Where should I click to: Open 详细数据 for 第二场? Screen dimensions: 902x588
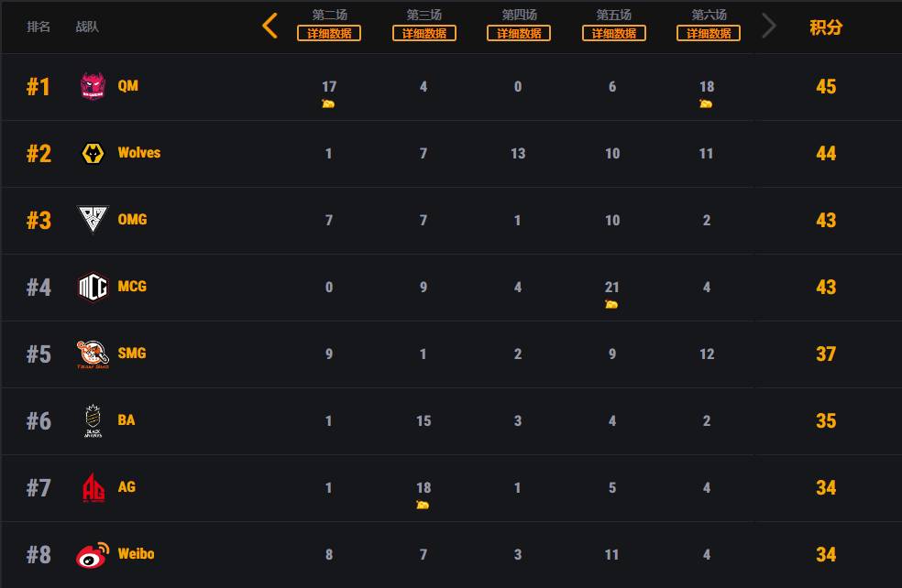pyautogui.click(x=329, y=33)
